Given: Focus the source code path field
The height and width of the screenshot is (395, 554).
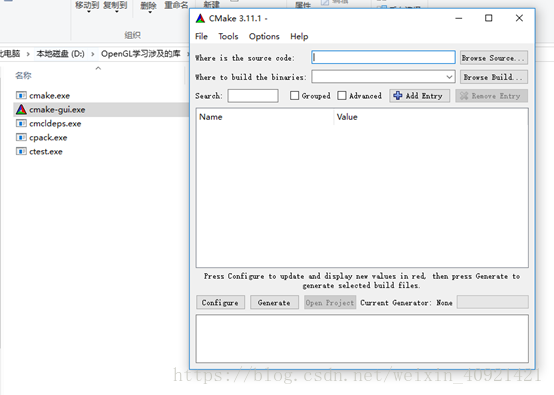Looking at the screenshot, I should coord(383,57).
